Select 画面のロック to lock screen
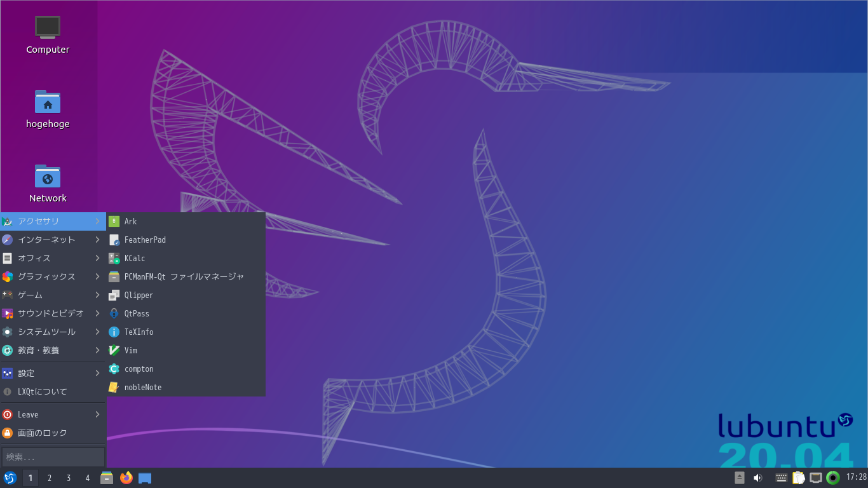This screenshot has height=488, width=868. point(53,433)
